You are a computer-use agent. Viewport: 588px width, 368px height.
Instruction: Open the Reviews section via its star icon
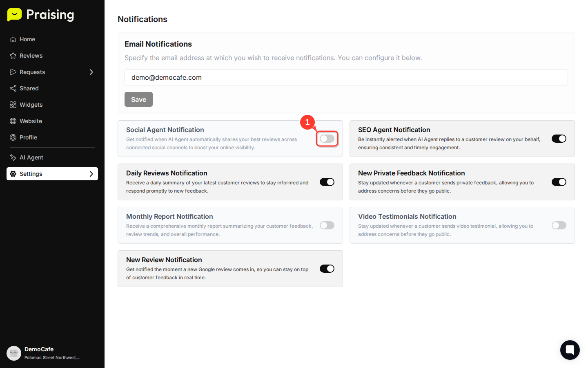(13, 55)
